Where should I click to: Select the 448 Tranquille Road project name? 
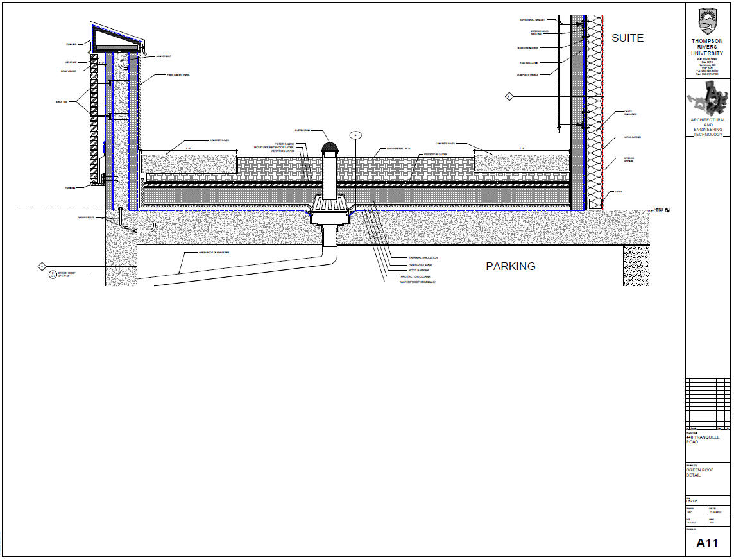703,439
